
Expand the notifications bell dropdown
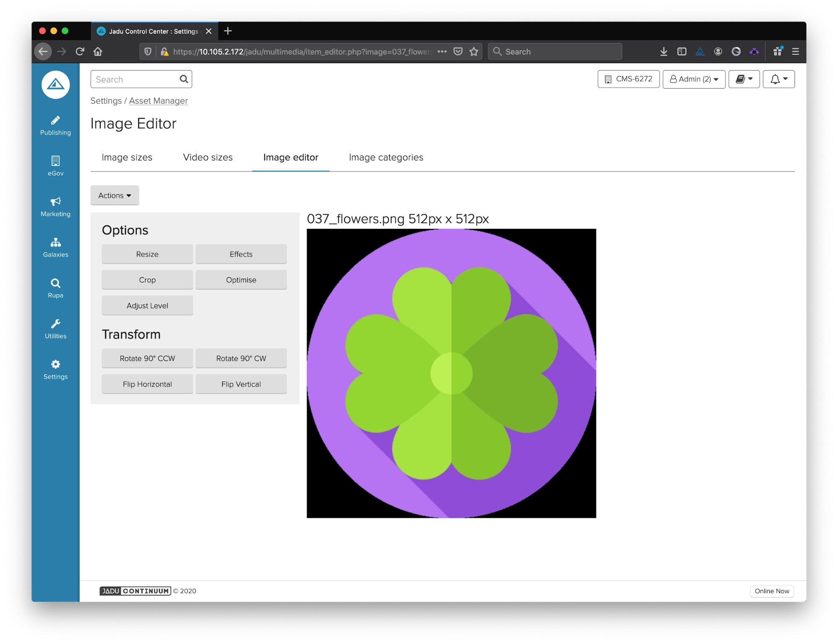(x=778, y=79)
